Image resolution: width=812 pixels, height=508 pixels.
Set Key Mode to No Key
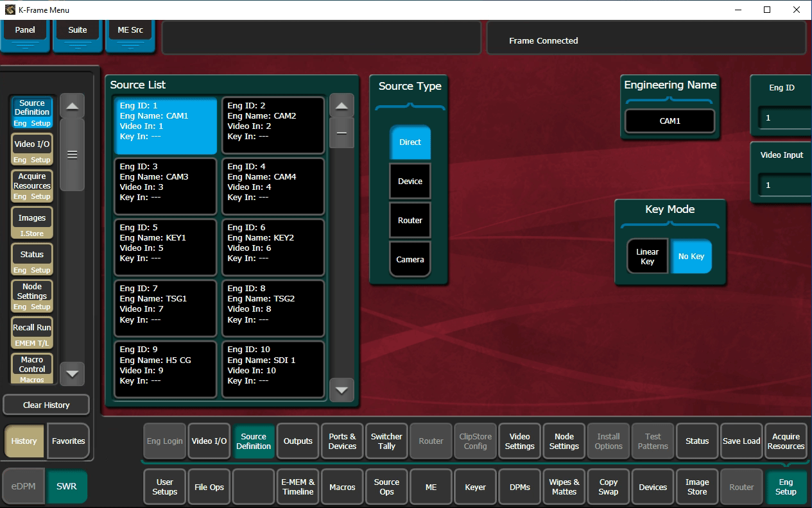[691, 257]
